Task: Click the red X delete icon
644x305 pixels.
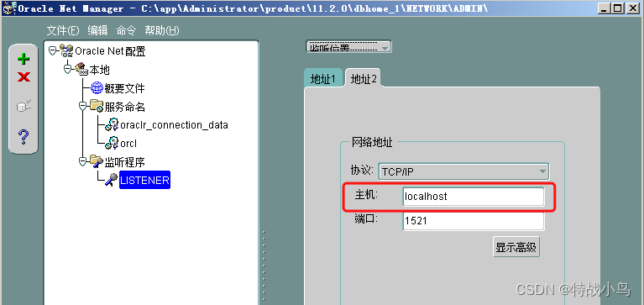Action: pos(24,76)
